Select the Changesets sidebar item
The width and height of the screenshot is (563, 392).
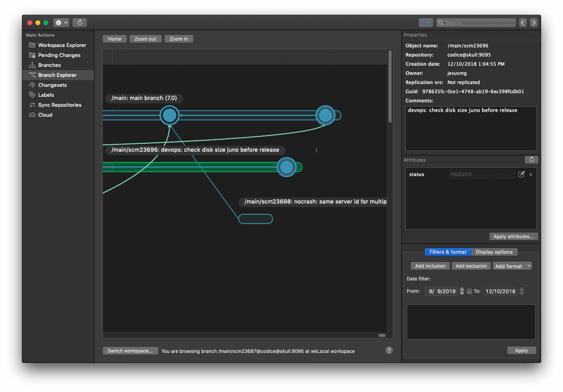click(52, 85)
